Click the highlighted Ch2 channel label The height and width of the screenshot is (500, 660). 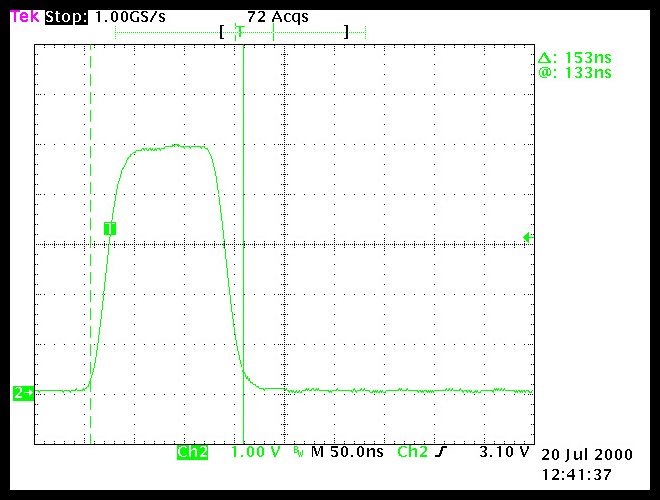[x=192, y=452]
